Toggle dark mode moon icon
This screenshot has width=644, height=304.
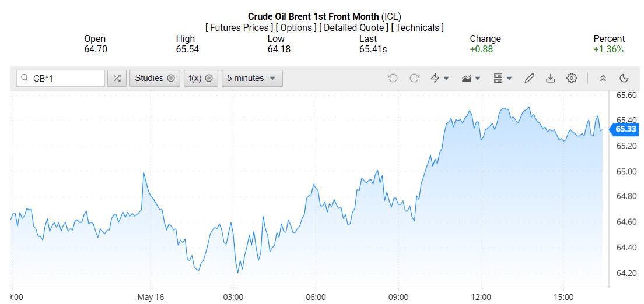(x=624, y=78)
